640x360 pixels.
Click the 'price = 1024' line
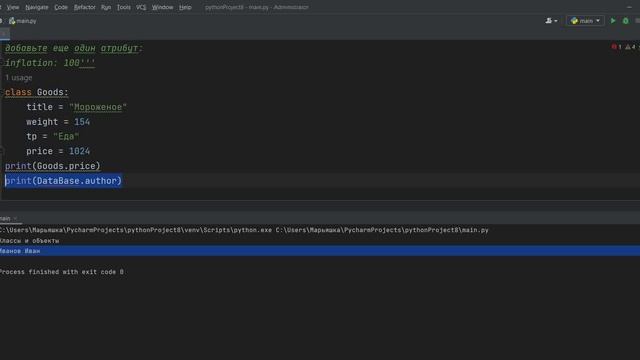click(x=58, y=151)
